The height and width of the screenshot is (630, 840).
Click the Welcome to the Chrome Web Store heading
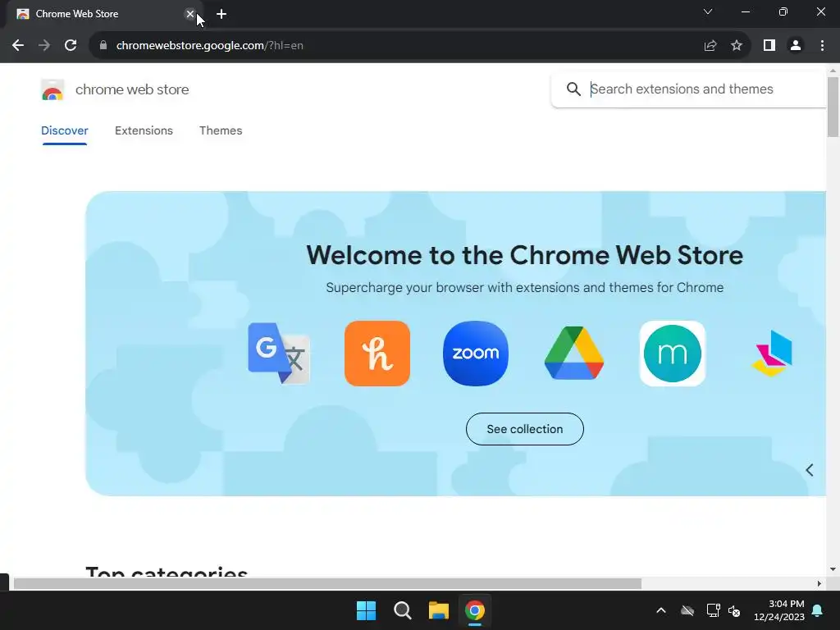coord(524,255)
